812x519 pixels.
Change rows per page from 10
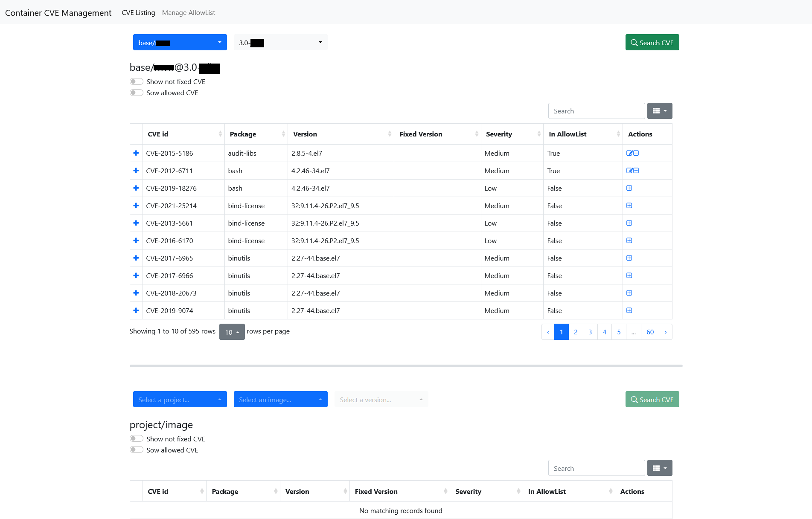coord(232,331)
